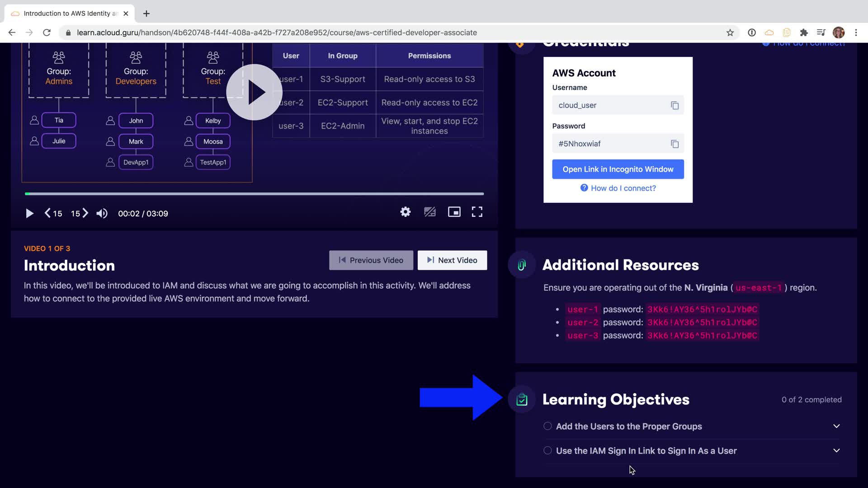The width and height of the screenshot is (868, 488).
Task: Mark Use the IAM Sign In Link complete
Action: (x=547, y=450)
